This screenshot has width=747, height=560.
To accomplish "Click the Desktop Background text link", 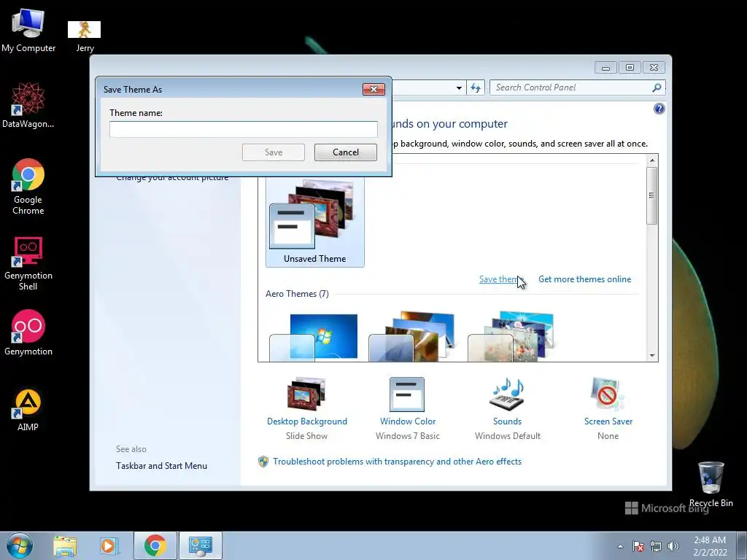I will coord(307,421).
